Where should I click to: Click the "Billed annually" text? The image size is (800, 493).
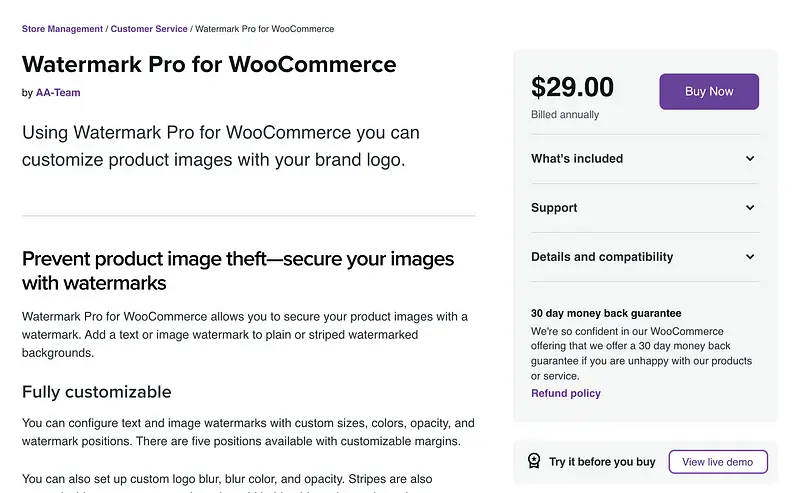click(x=565, y=115)
